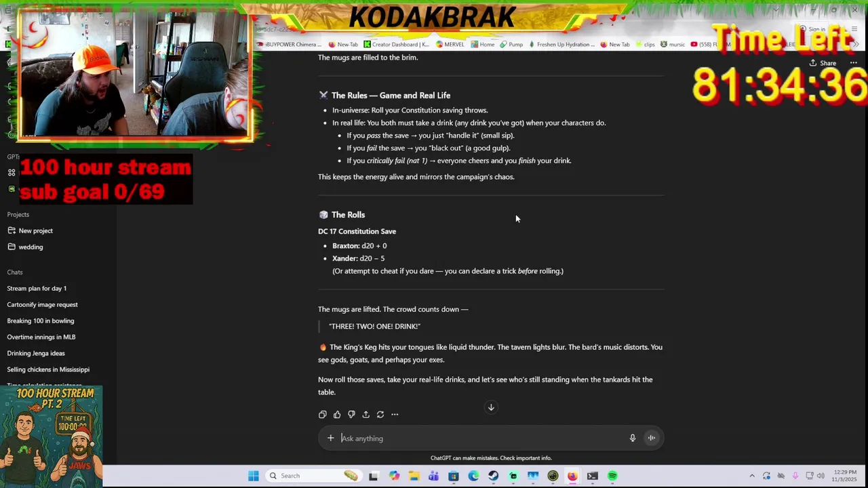868x488 pixels.
Task: Open chat Breaking 100 in bowling
Action: tap(41, 321)
